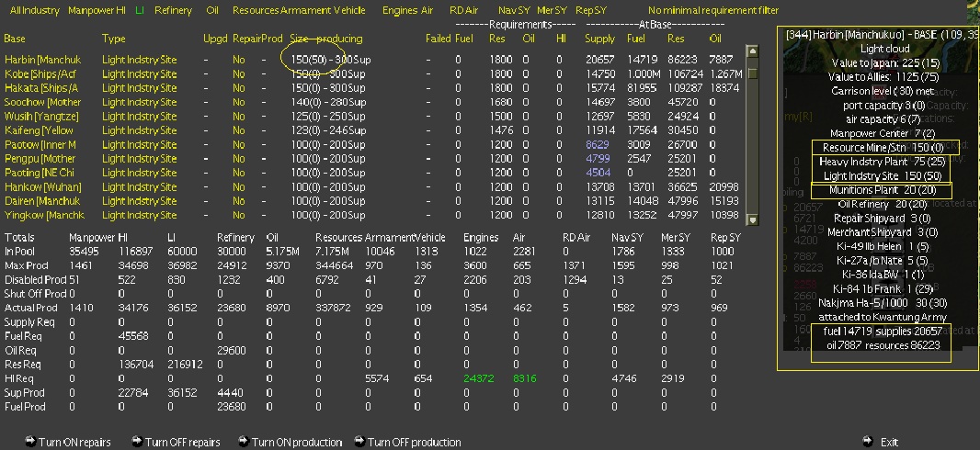Image resolution: width=980 pixels, height=450 pixels.
Task: Filter by RD Air in top row
Action: click(x=463, y=11)
